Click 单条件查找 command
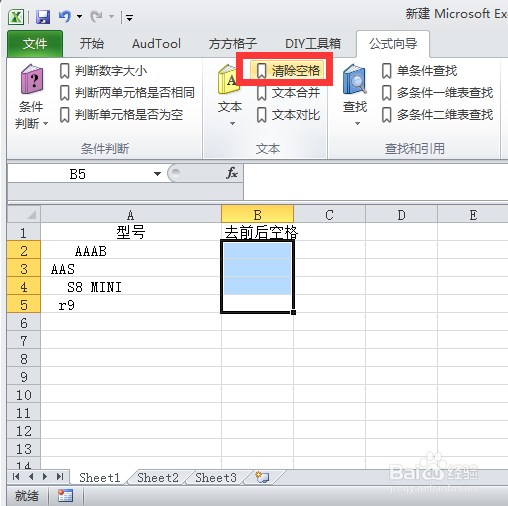This screenshot has width=508, height=506. point(419,71)
